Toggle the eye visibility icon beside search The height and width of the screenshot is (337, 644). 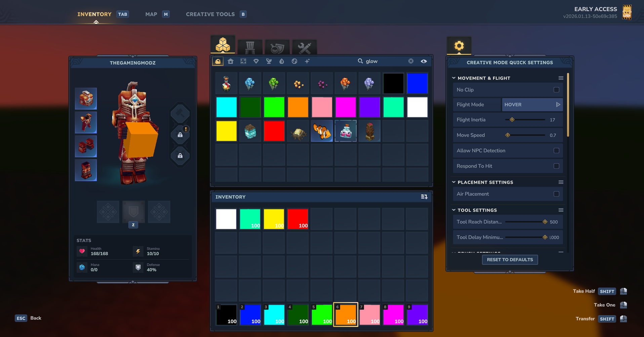point(424,61)
